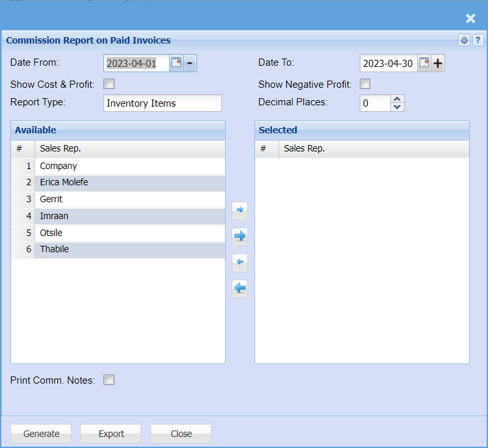Move selected sales rep to Selected list
The width and height of the screenshot is (488, 448).
[x=240, y=210]
